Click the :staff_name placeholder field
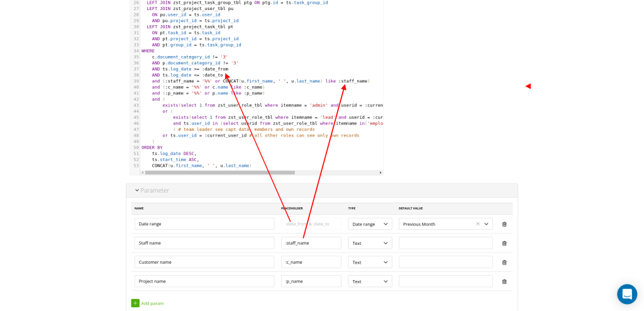Viewport: 644px width, 311px height. (311, 243)
